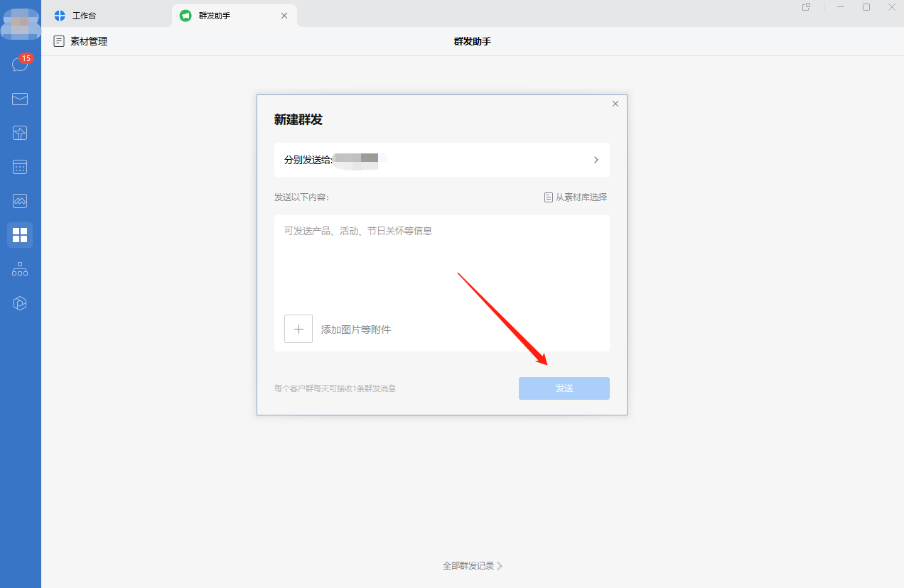Viewport: 904px width, 588px height.
Task: Open 素材管理 in the top bar
Action: (81, 41)
